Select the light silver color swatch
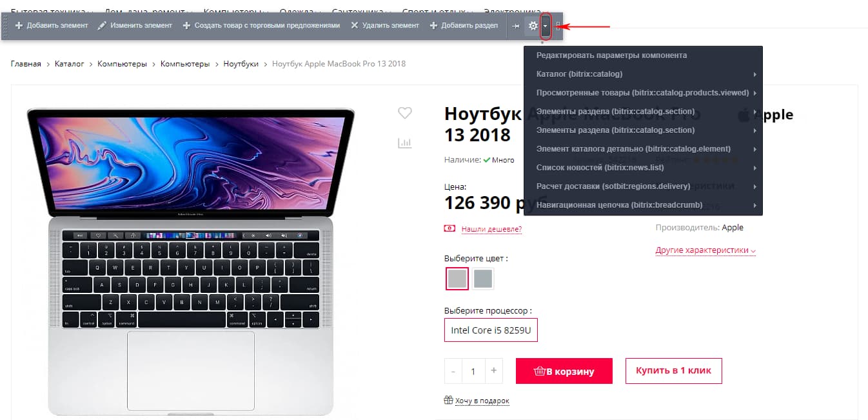 [457, 279]
